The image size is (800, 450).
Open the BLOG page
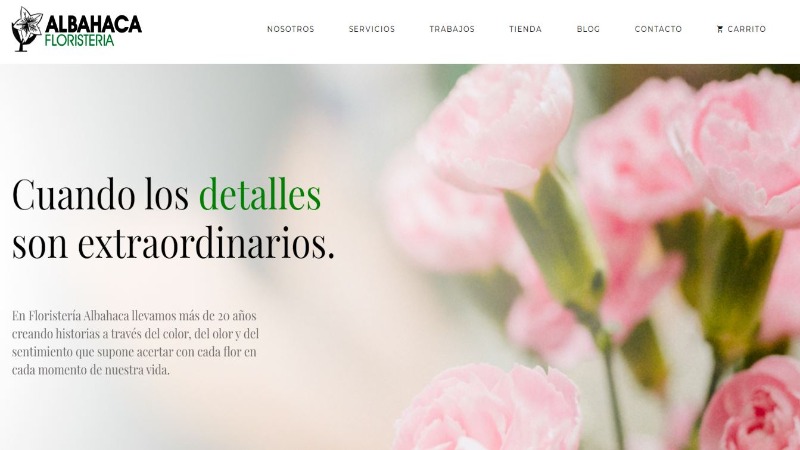click(x=588, y=29)
